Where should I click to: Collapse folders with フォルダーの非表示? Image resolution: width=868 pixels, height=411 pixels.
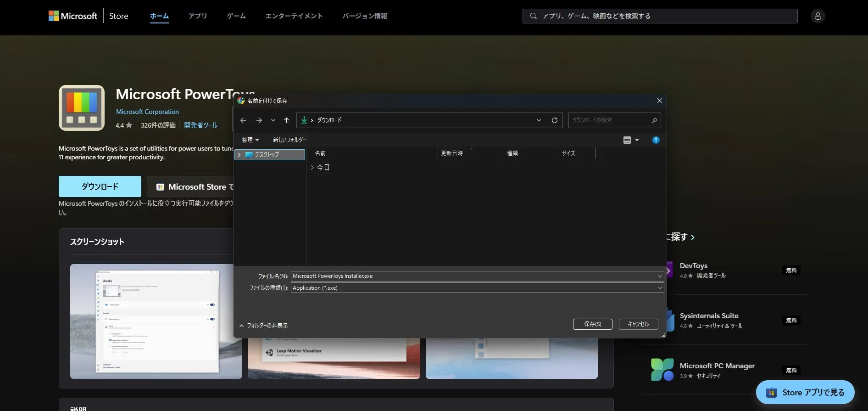click(264, 326)
